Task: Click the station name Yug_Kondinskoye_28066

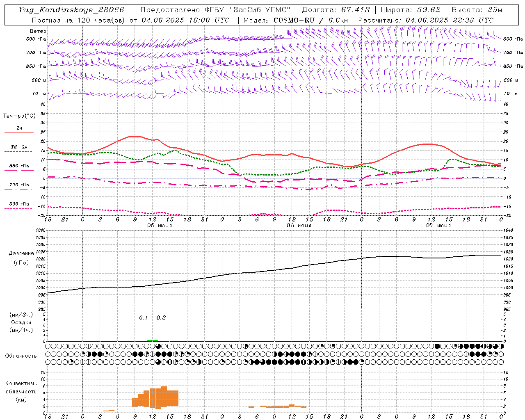Action: click(x=71, y=10)
